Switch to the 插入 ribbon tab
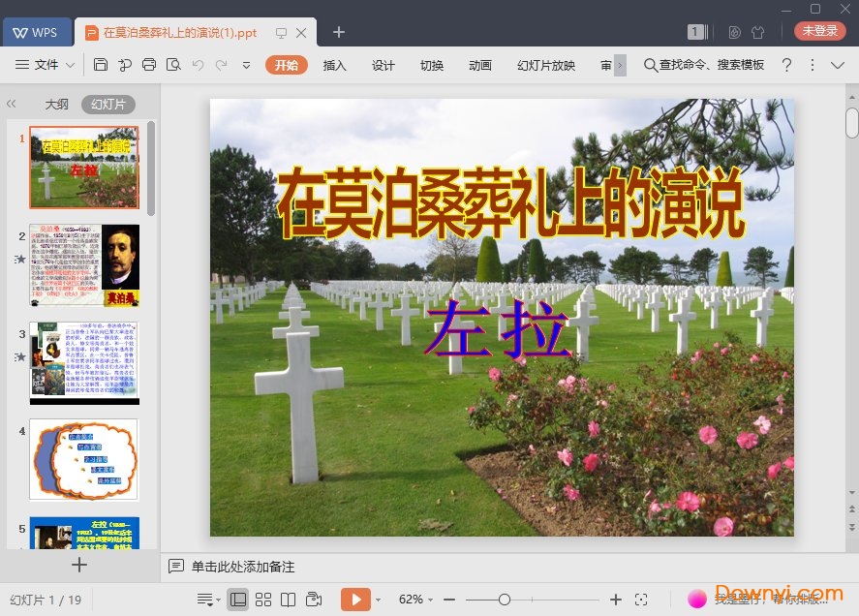Image resolution: width=859 pixels, height=616 pixels. click(x=334, y=66)
